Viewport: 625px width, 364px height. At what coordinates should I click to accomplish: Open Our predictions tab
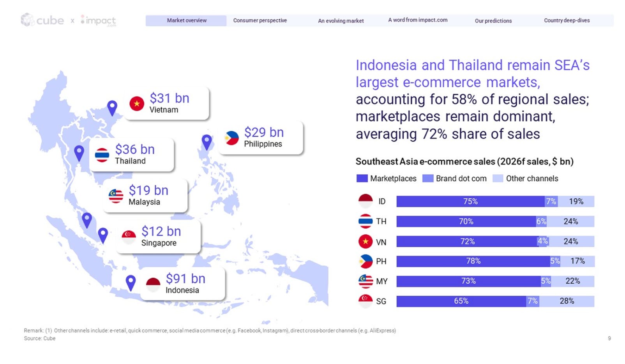(x=493, y=21)
